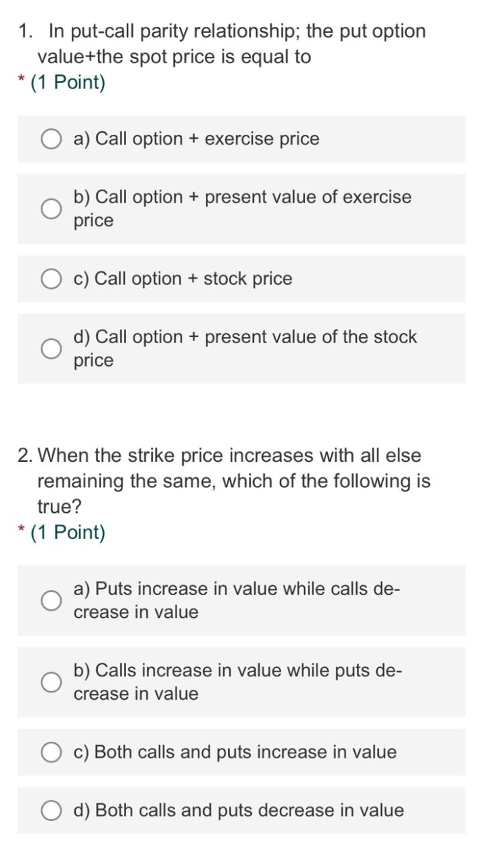Viewport: 483px width, 868px height.
Task: Click the answer text 'Call option + stock price'
Action: [182, 278]
